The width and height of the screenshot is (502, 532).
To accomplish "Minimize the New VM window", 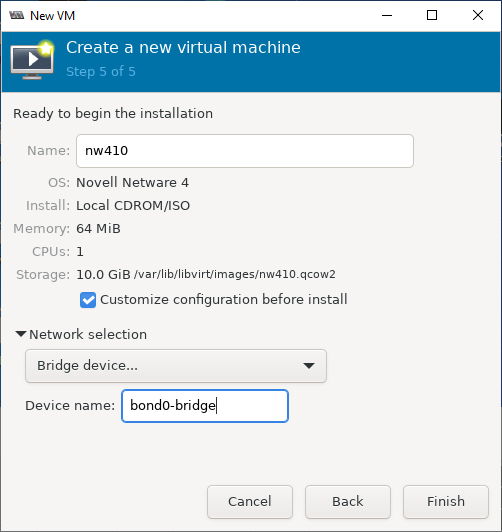I will [x=387, y=15].
